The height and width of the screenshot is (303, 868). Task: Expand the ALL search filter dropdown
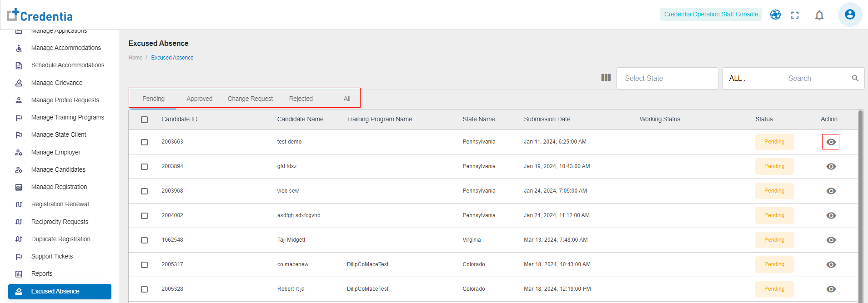click(x=737, y=78)
